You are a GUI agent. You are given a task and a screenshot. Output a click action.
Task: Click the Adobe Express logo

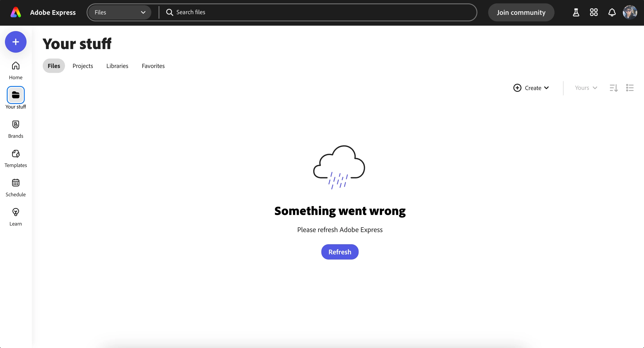point(16,12)
